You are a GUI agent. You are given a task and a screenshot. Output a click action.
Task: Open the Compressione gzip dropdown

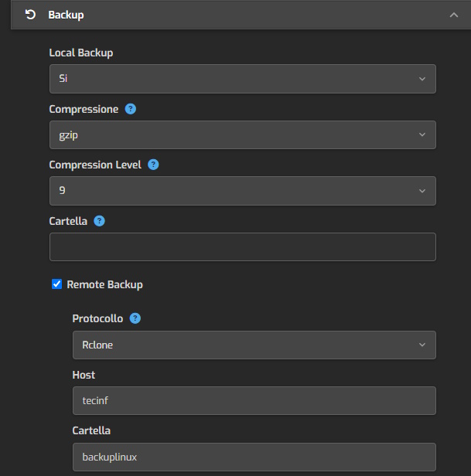(242, 134)
